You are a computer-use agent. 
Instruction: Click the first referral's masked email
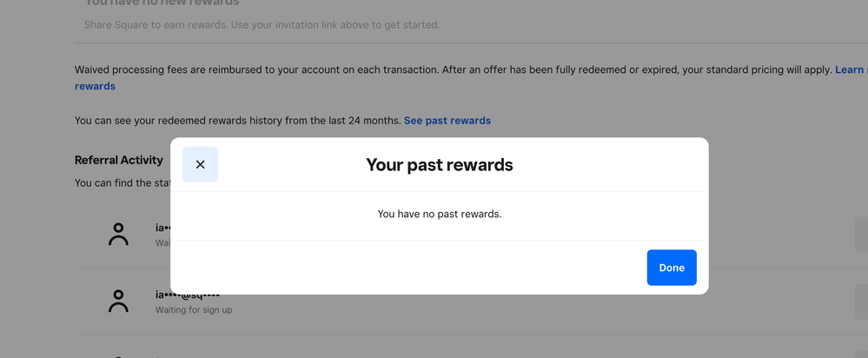pyautogui.click(x=162, y=228)
